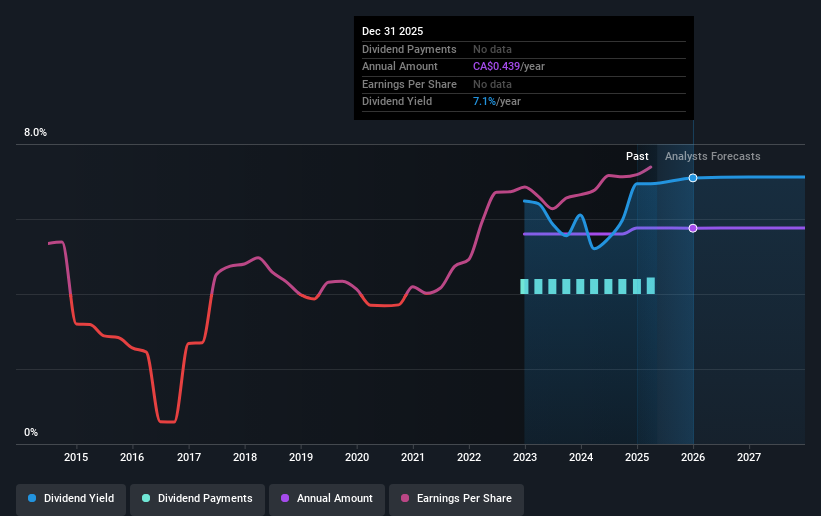This screenshot has height=516, width=821.
Task: Click the 2020 x-axis year label
Action: pos(357,457)
